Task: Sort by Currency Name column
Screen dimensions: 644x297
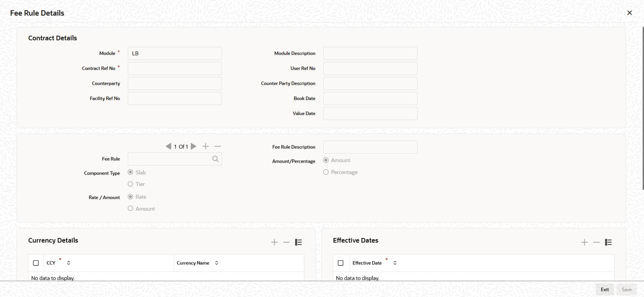Action: point(217,263)
